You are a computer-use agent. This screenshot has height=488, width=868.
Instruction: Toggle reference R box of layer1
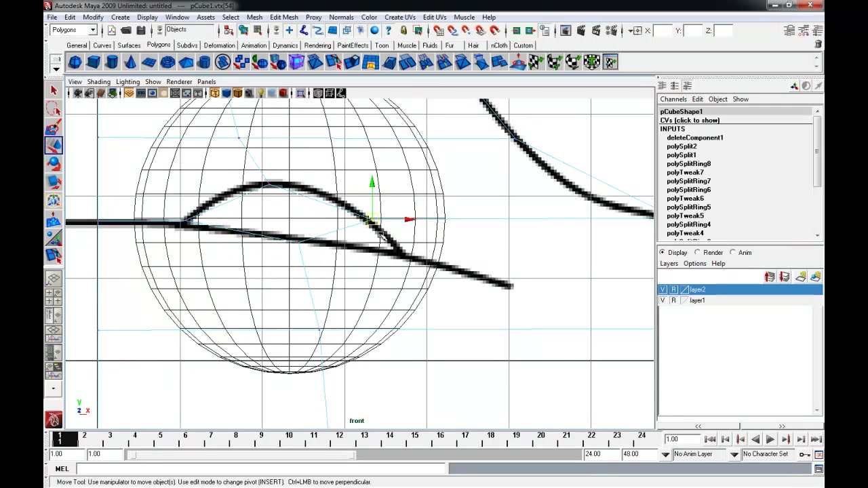[x=673, y=300]
